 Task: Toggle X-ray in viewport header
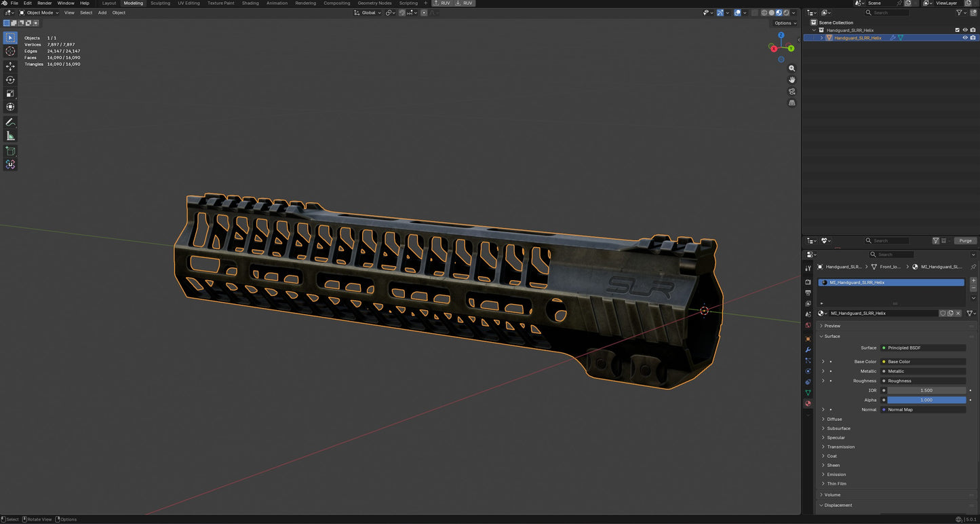pos(754,13)
